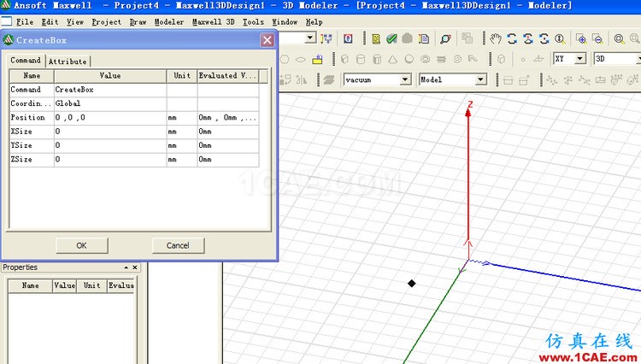Click the first Rotate view icon beside the hand
The width and height of the screenshot is (641, 364).
pyautogui.click(x=512, y=38)
